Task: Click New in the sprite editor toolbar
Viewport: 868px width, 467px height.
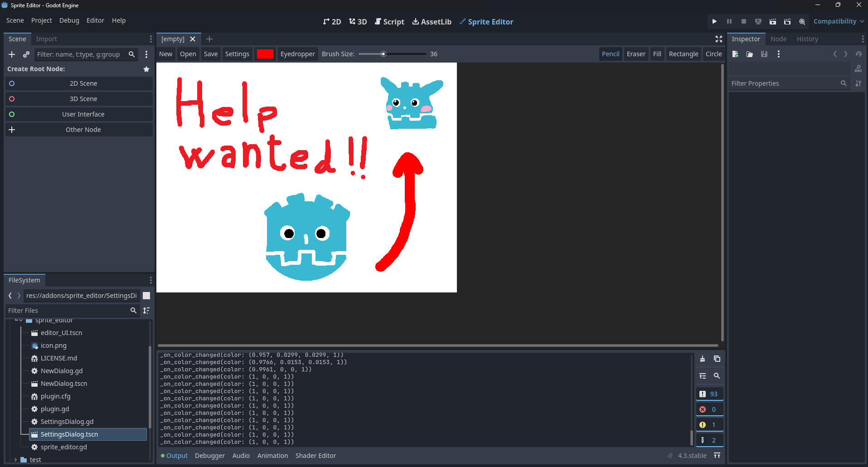Action: (x=166, y=54)
